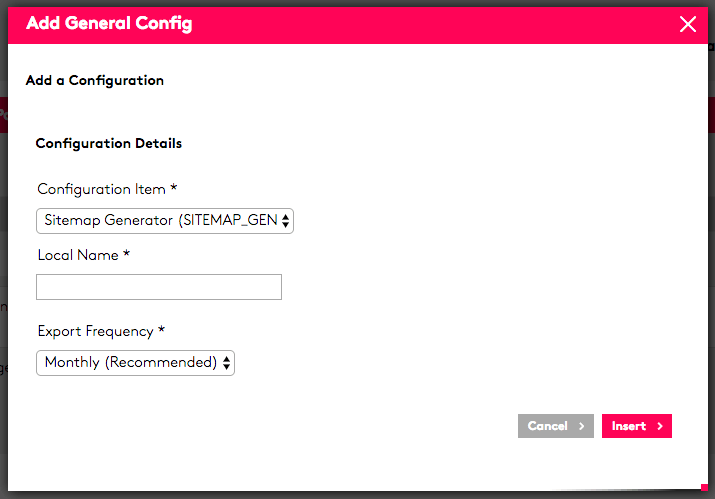
Task: Click the Add General Config title bar
Action: point(358,25)
